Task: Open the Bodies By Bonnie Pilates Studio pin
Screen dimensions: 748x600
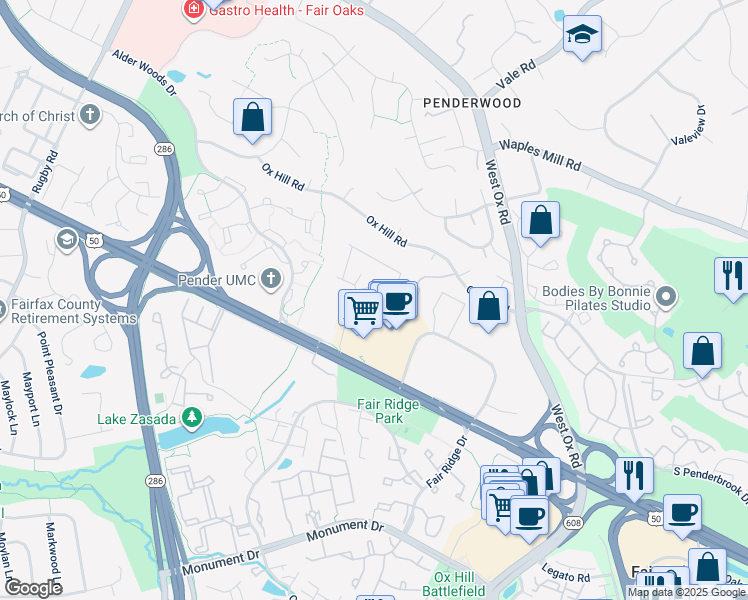Action: pos(666,297)
